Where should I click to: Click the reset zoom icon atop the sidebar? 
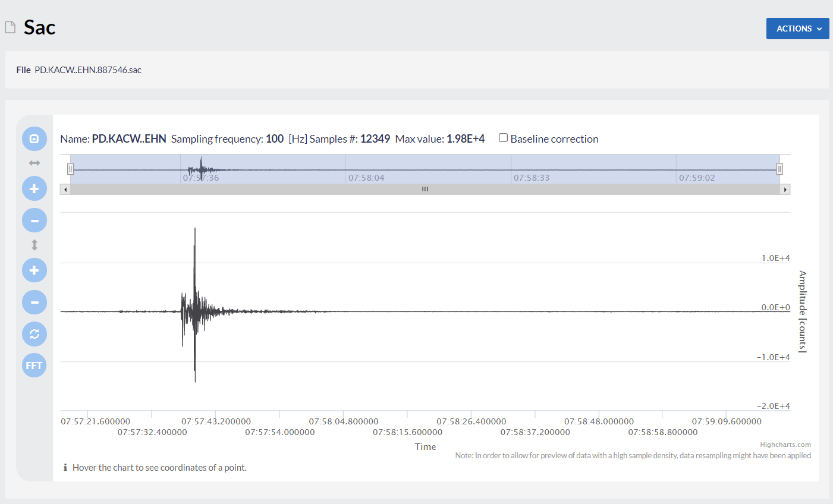click(34, 138)
